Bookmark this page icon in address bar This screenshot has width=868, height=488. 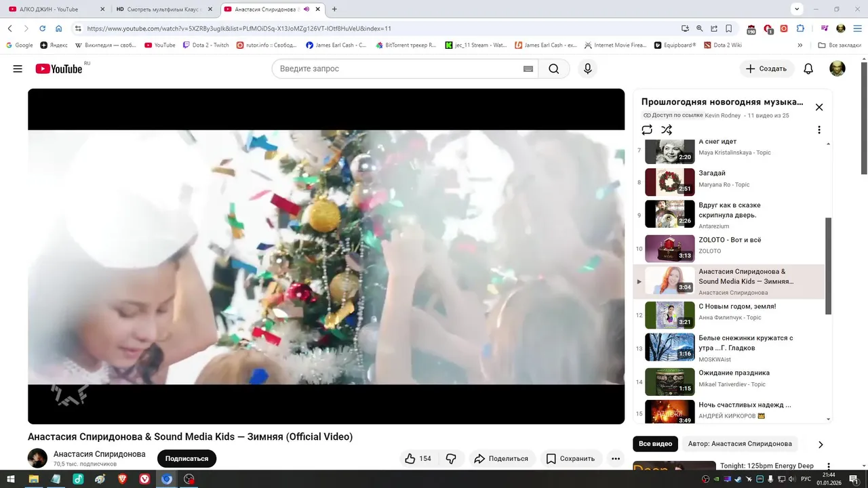729,28
